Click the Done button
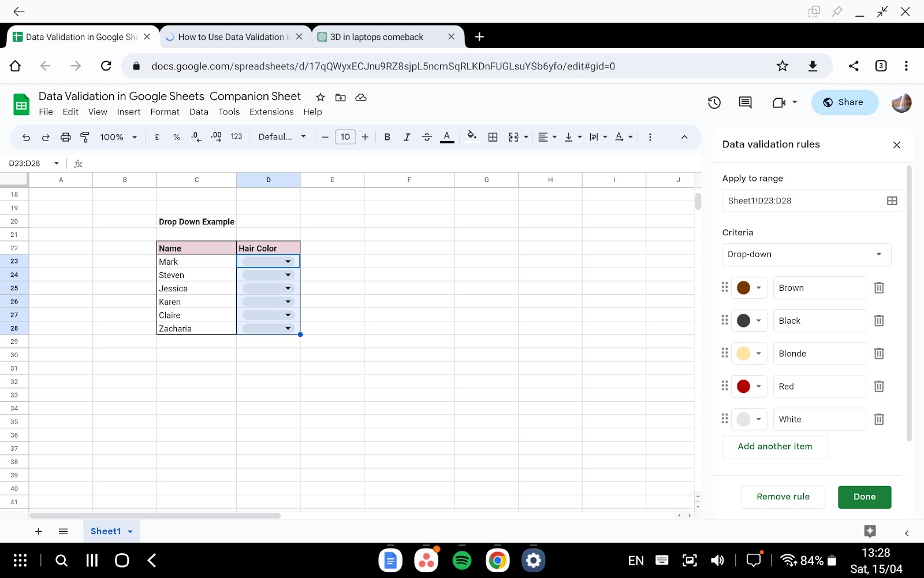 pyautogui.click(x=865, y=497)
